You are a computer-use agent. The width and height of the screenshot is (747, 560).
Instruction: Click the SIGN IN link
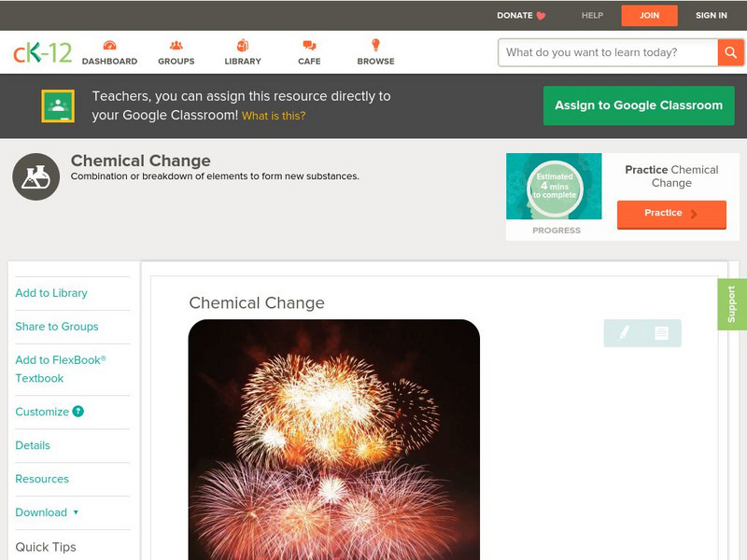coord(712,15)
